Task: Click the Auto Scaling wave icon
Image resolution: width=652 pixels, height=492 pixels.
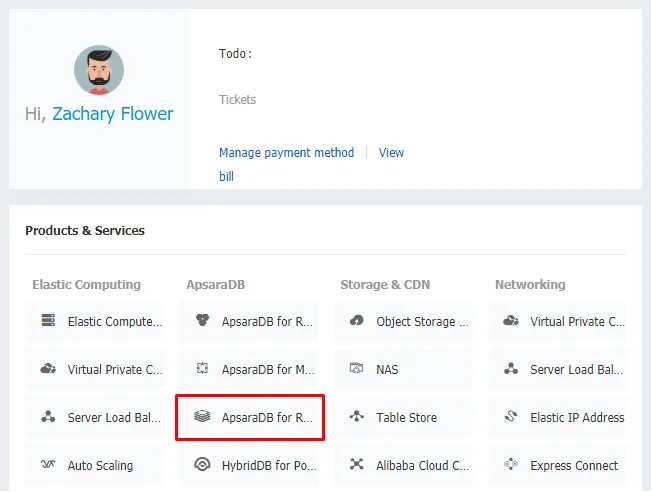Action: click(48, 465)
